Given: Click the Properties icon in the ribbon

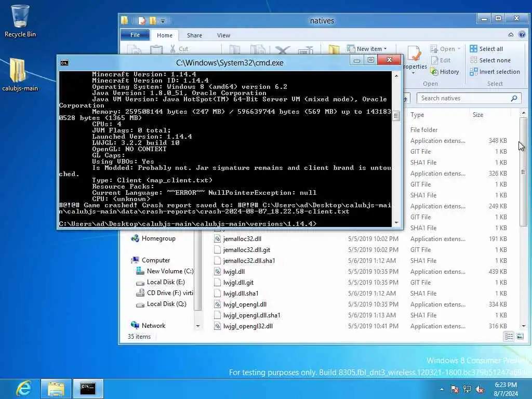Looking at the screenshot, I should point(415,54).
